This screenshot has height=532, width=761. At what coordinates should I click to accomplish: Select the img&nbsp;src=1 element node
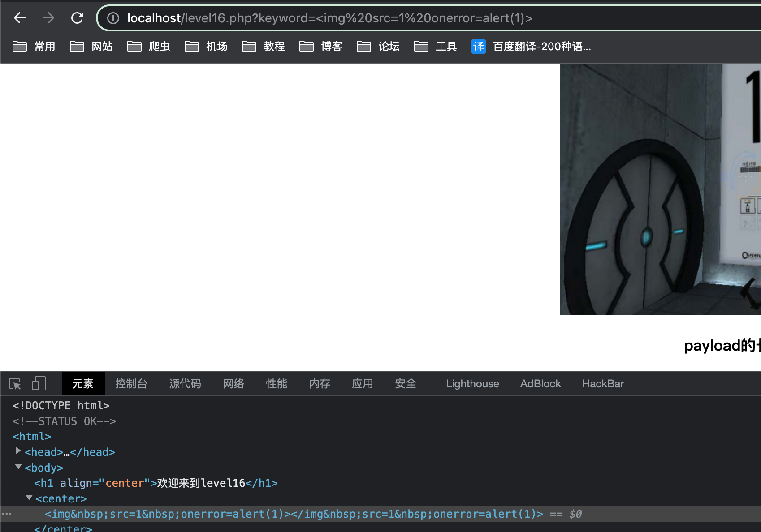pyautogui.click(x=294, y=514)
